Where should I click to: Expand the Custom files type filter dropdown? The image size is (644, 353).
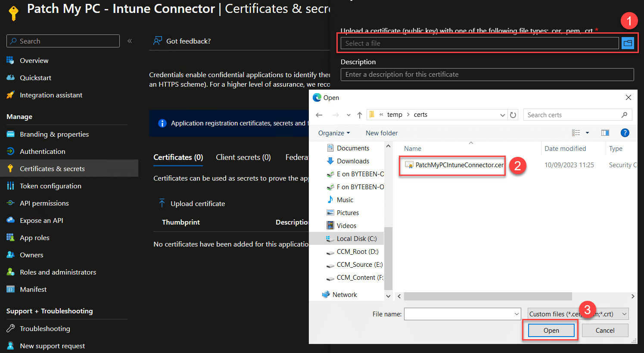coord(624,314)
